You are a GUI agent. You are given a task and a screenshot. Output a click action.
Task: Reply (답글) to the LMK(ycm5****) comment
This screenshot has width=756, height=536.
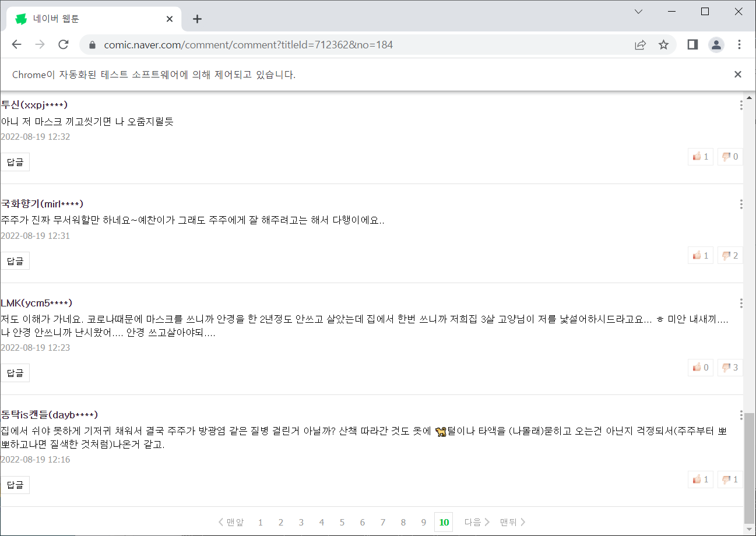pos(15,373)
